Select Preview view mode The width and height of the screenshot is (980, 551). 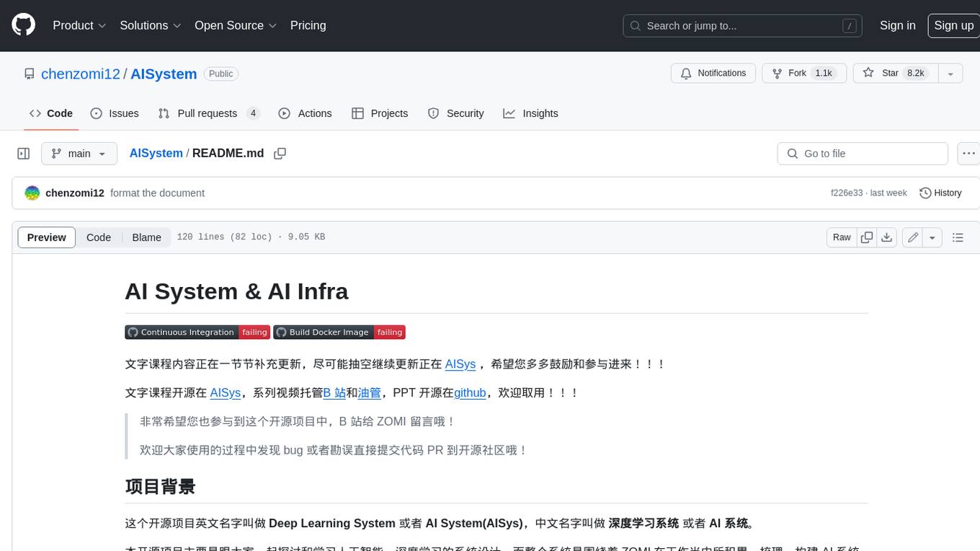47,237
